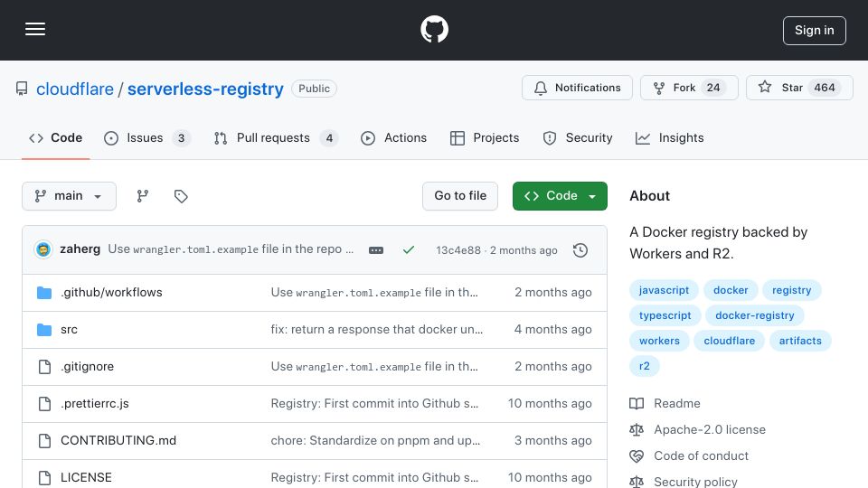Select the typescript topic tag
Image resolution: width=868 pixels, height=488 pixels.
[665, 315]
